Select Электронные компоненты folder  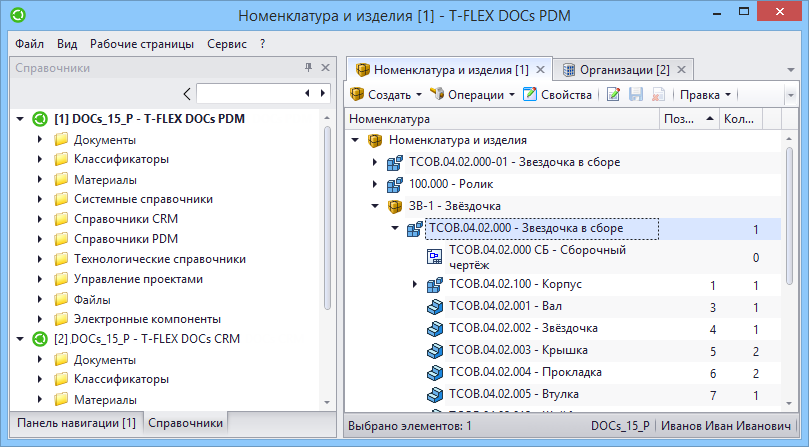click(148, 319)
